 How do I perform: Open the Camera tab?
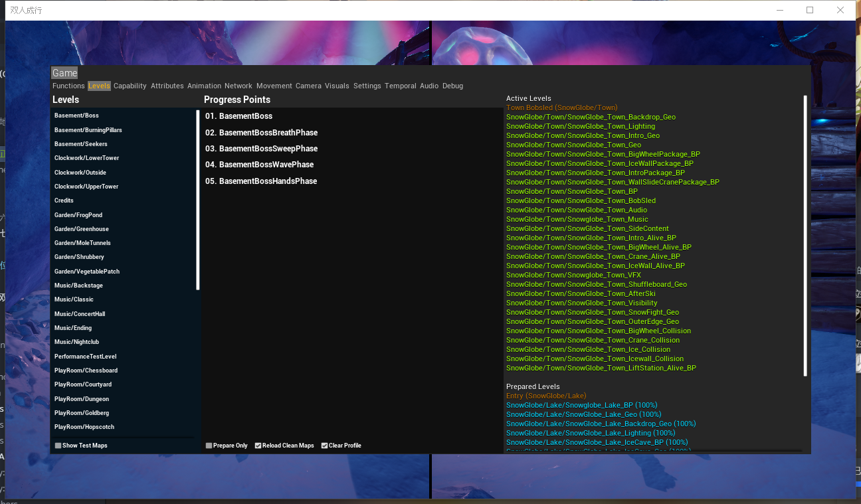pyautogui.click(x=308, y=86)
